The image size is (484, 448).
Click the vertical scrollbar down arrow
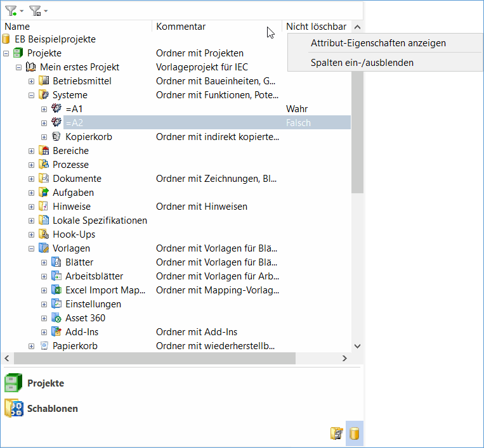356,346
